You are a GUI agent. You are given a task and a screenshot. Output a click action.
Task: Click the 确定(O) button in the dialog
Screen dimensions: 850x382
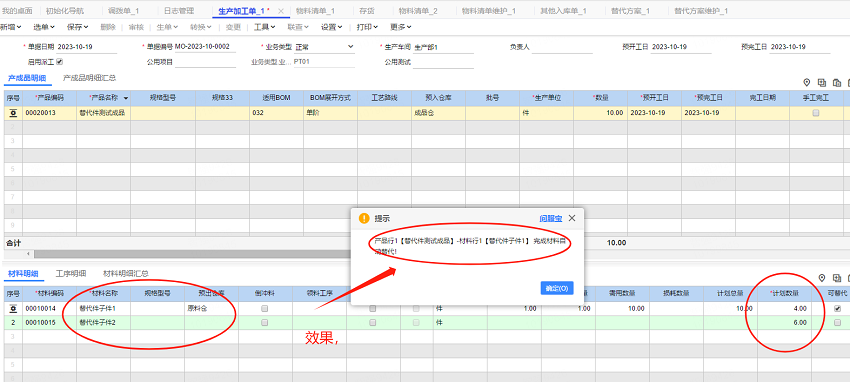[557, 288]
